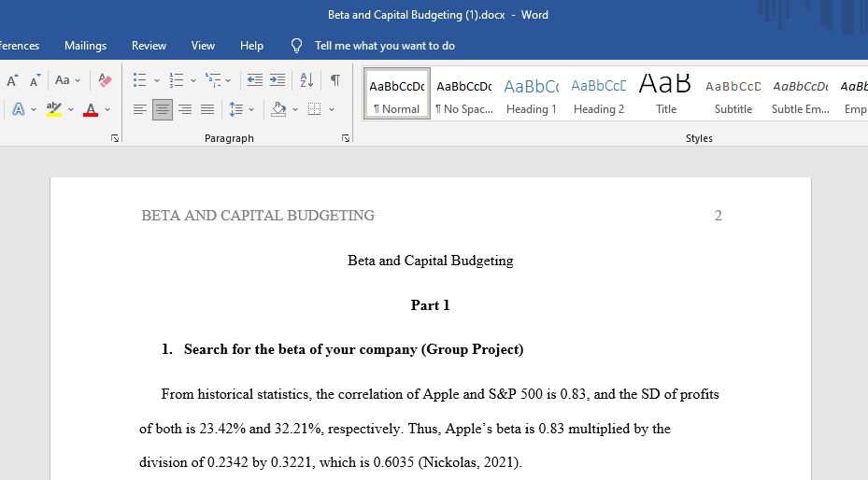The height and width of the screenshot is (480, 868).
Task: Click the '(Nickolas, 2021)' citation text
Action: coord(469,462)
